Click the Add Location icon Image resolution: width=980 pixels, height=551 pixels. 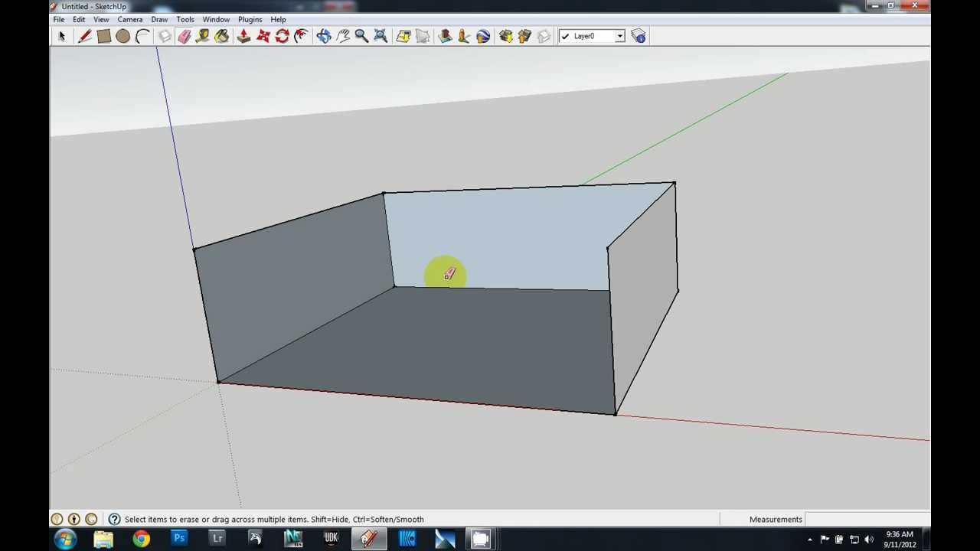403,36
